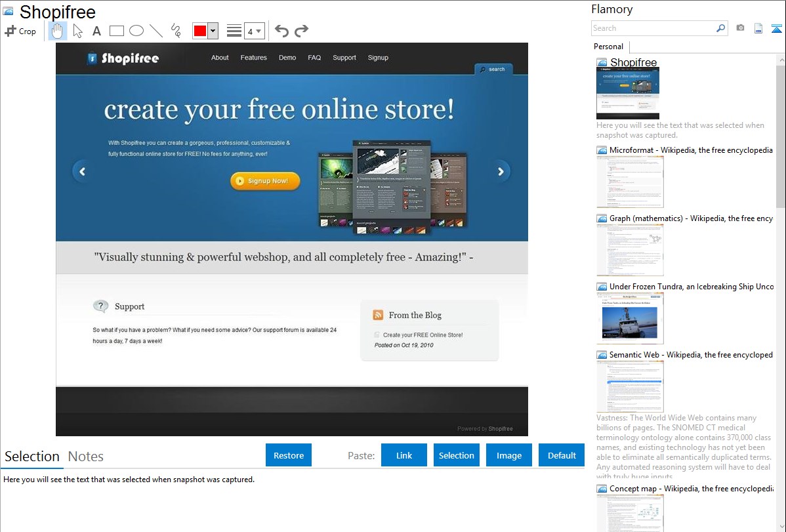Click the blue icon right of the document icon
The image size is (786, 532).
tap(776, 28)
